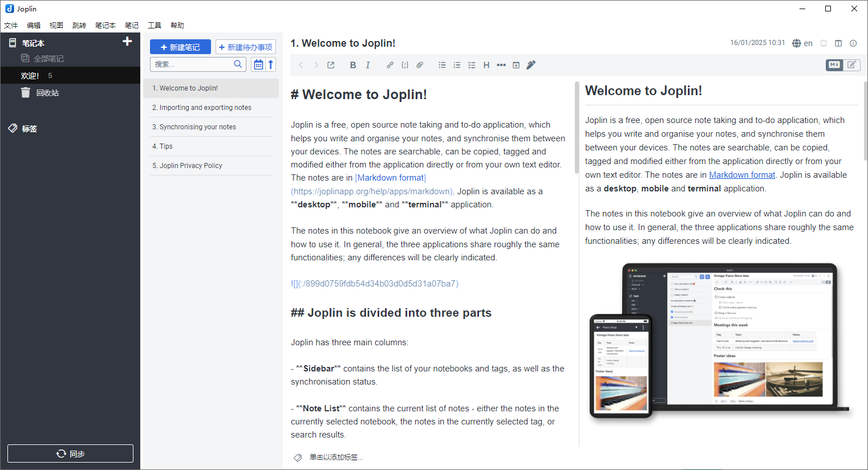Toggle editor layout split view
Viewport: 868px width, 470px height.
838,43
